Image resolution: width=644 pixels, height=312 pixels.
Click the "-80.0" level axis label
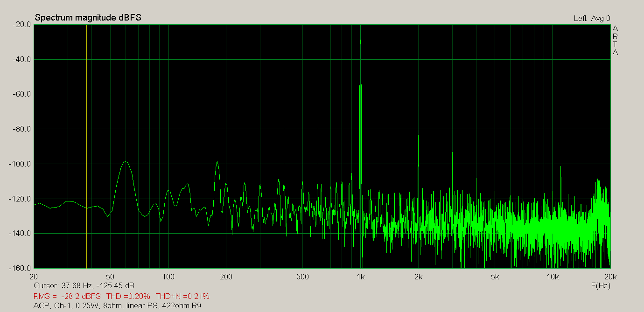coord(21,129)
